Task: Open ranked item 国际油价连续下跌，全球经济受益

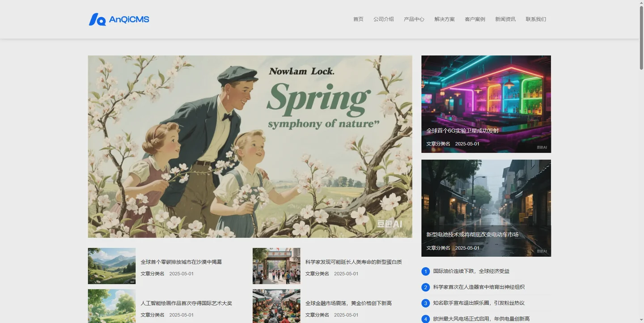Action: click(x=471, y=271)
